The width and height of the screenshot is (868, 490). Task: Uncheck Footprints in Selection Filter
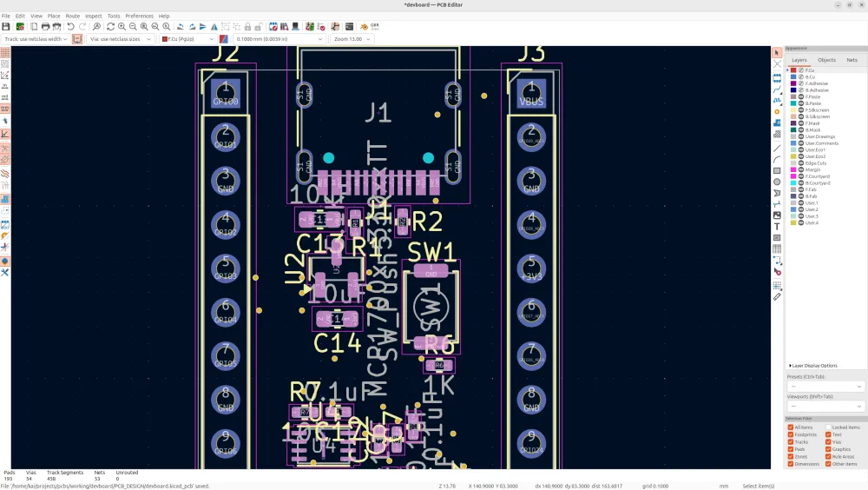(x=791, y=434)
